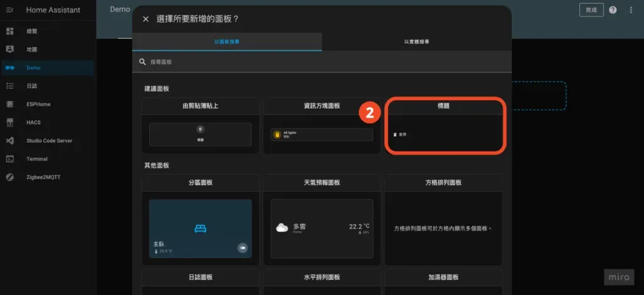Open the 日誌 logbook sidebar icon
Image resolution: width=644 pixels, height=295 pixels.
pos(10,86)
